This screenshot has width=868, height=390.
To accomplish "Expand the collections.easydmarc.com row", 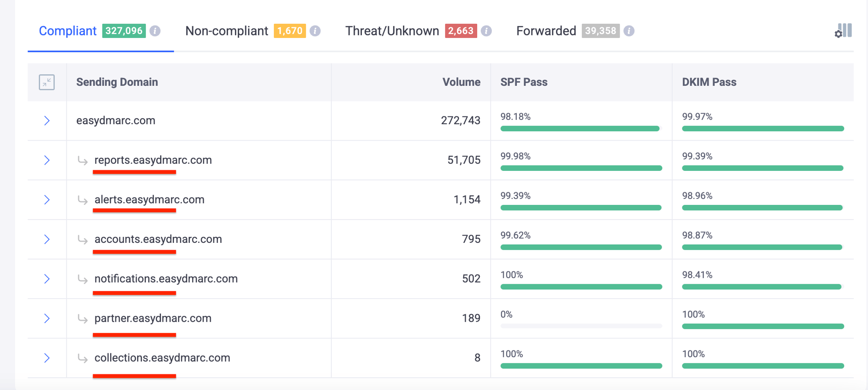I will [x=47, y=358].
